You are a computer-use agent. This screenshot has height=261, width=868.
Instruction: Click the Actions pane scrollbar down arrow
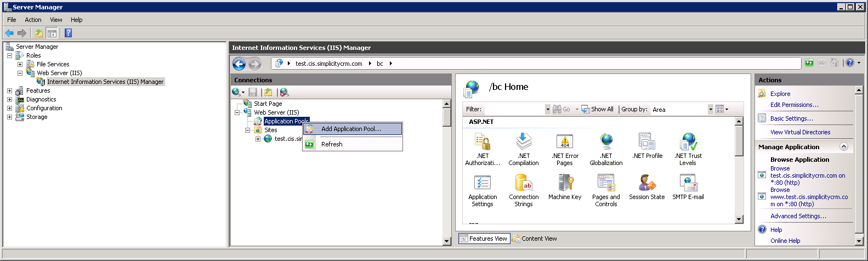[859, 241]
